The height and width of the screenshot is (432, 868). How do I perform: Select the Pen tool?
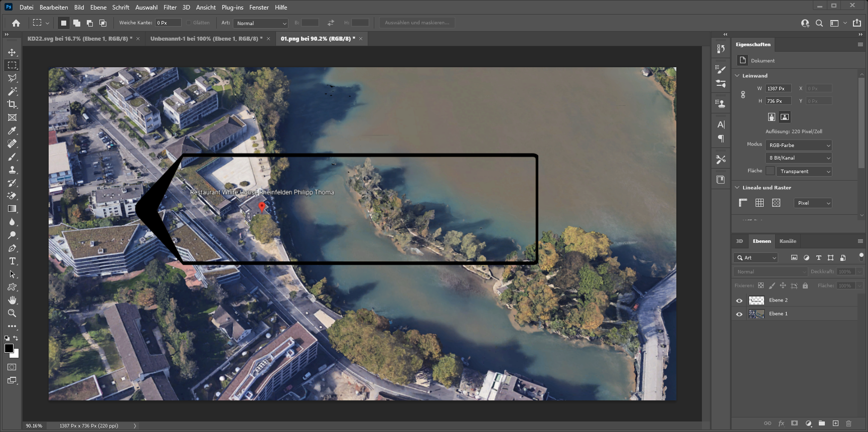click(12, 248)
